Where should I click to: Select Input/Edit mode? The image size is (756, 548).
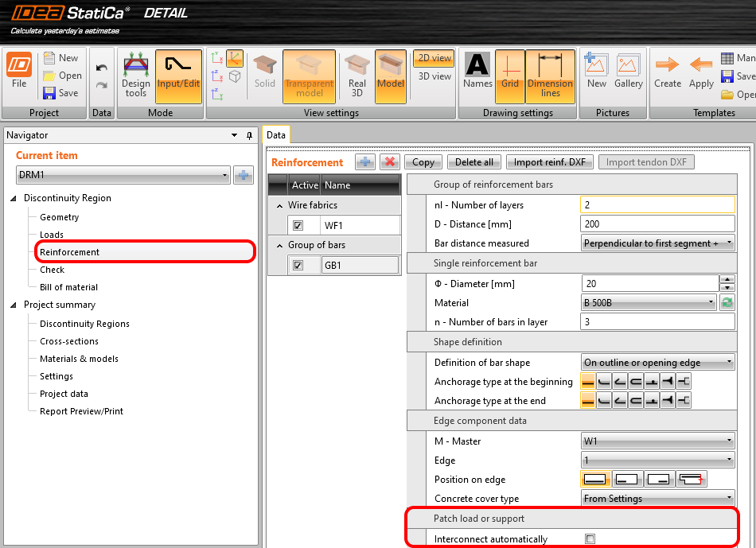178,76
